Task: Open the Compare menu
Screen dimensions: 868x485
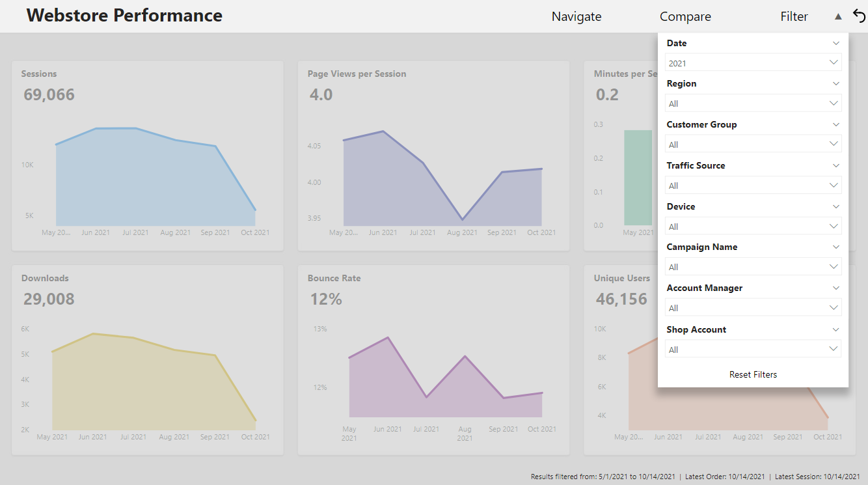Action: (x=685, y=17)
